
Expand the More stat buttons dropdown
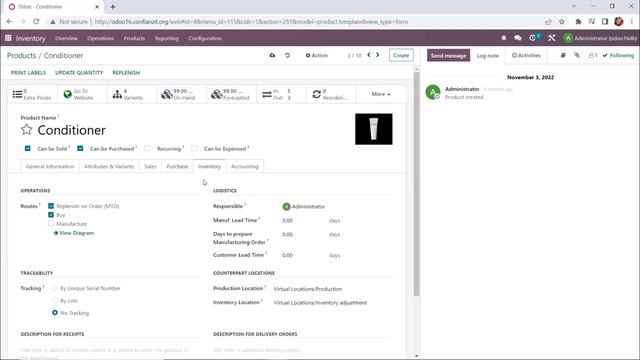coord(381,94)
